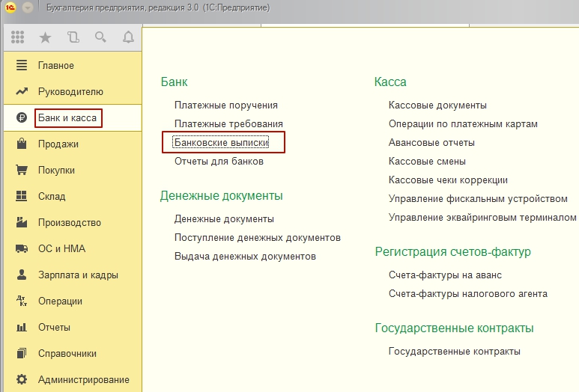Click the green Государственные контракты group heading

(x=454, y=328)
